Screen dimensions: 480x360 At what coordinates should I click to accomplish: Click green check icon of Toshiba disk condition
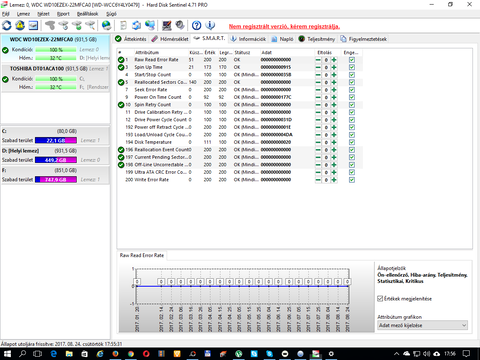pyautogui.click(x=5, y=79)
